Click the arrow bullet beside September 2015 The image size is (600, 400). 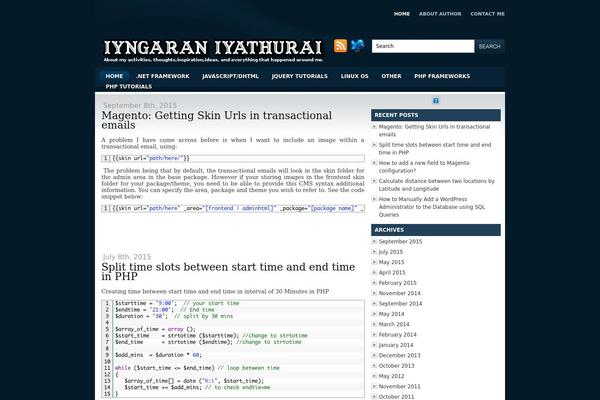tap(374, 241)
